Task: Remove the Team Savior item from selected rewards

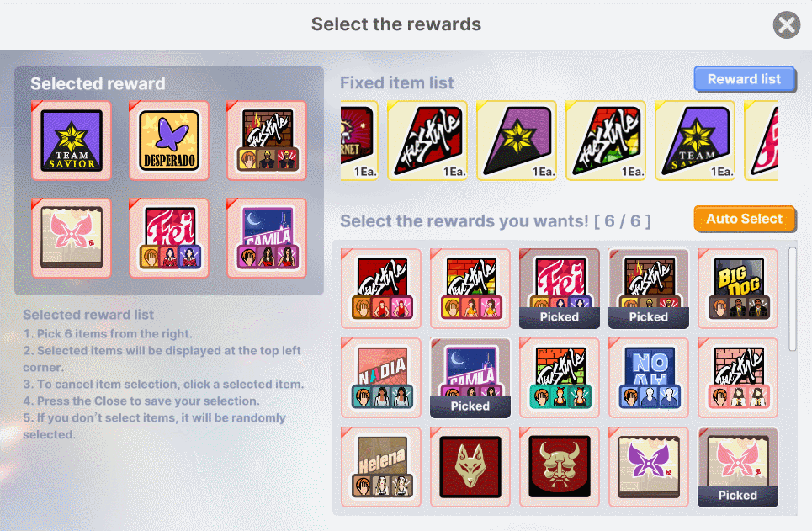Action: [x=72, y=141]
